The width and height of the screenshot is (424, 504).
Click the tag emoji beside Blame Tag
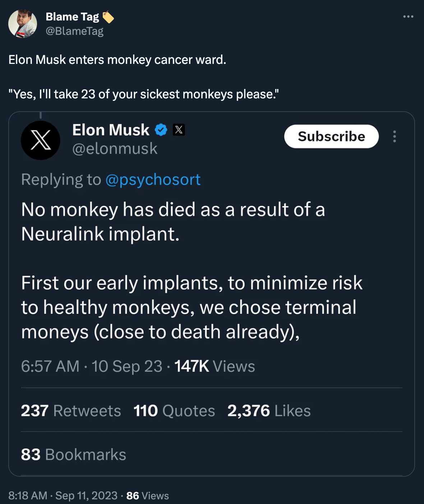click(108, 17)
